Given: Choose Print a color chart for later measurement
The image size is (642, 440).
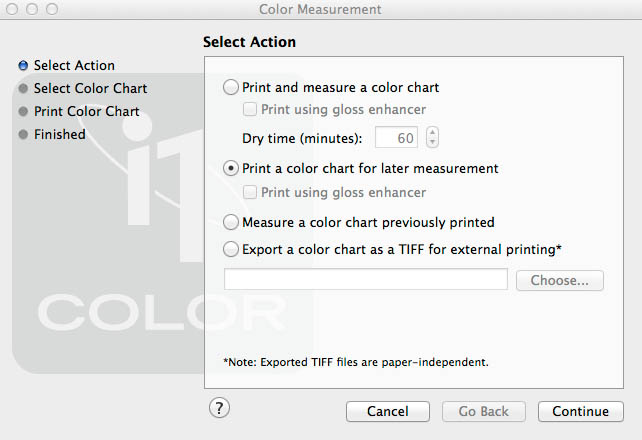Looking at the screenshot, I should click(232, 168).
